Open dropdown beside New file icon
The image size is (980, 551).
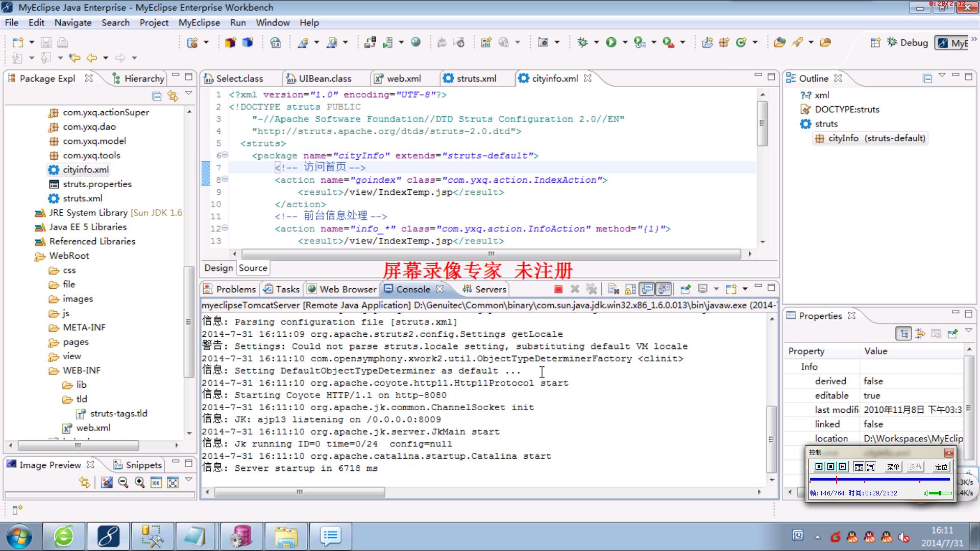click(32, 42)
